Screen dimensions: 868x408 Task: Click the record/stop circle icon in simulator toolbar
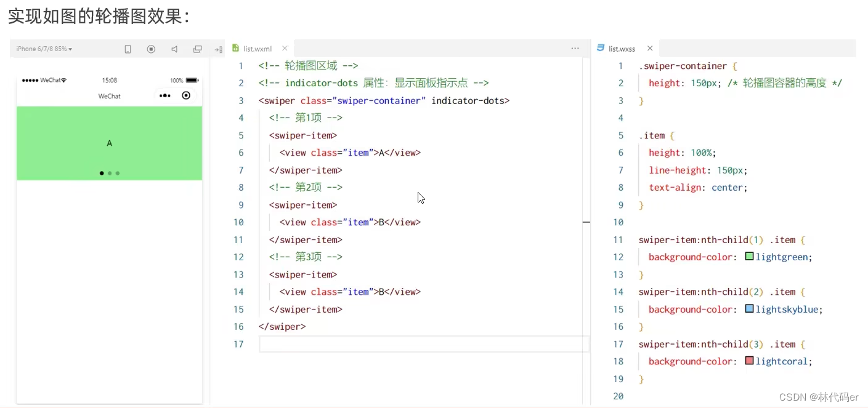pyautogui.click(x=151, y=49)
